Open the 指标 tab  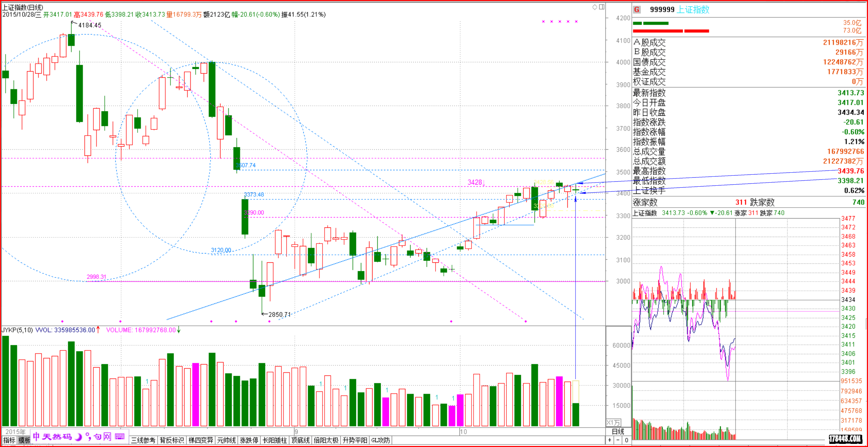click(x=9, y=440)
